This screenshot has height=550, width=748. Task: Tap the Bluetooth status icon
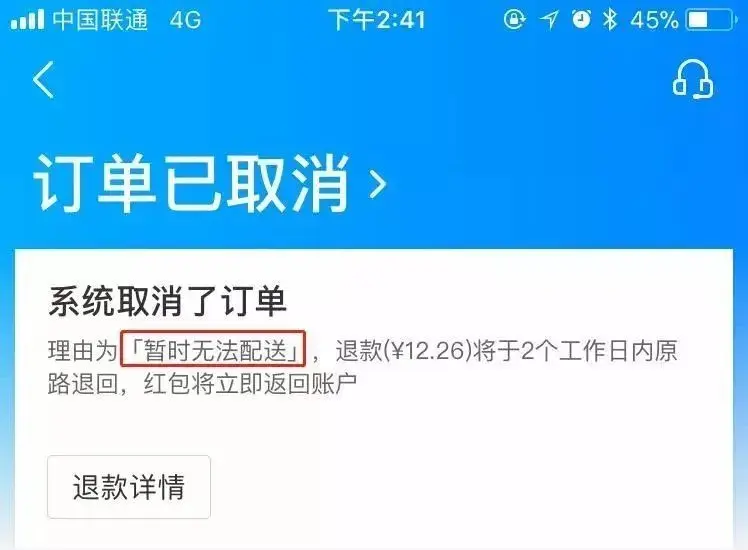[610, 20]
